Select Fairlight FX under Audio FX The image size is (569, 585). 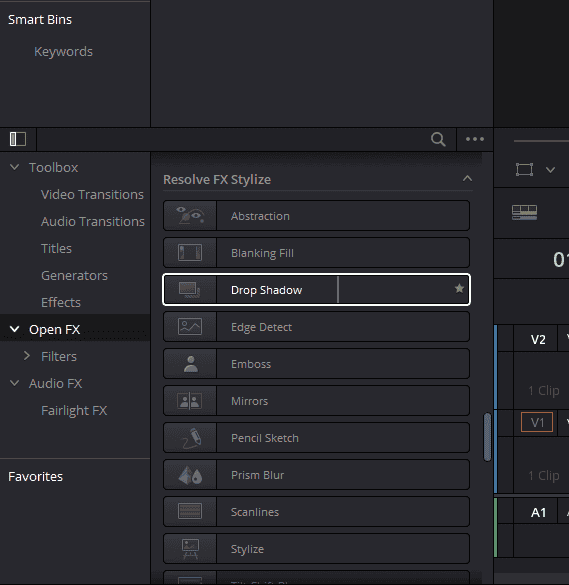74,410
